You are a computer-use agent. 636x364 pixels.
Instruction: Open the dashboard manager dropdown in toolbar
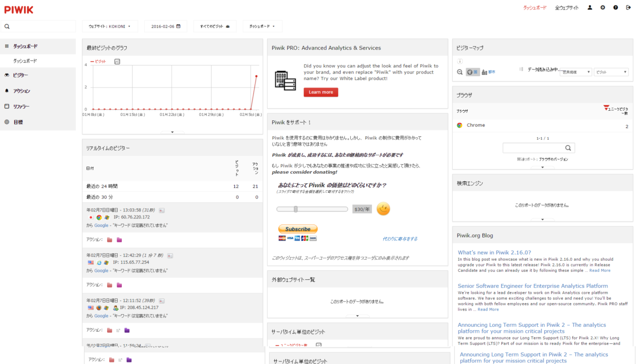(x=262, y=26)
